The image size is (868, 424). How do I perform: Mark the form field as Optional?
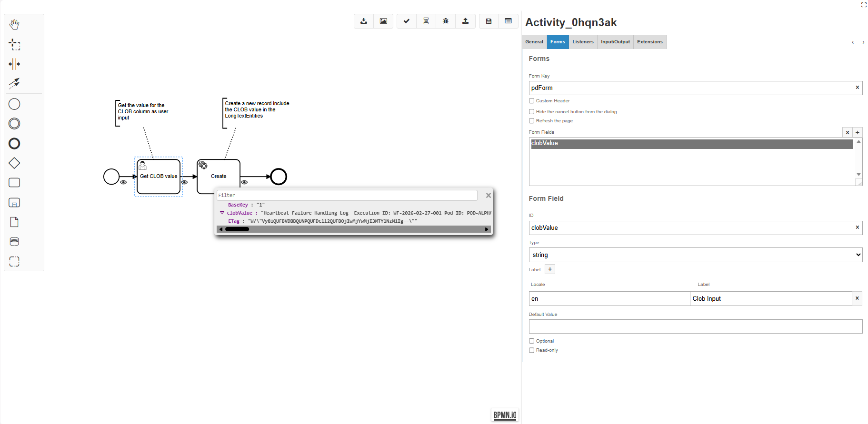click(531, 341)
